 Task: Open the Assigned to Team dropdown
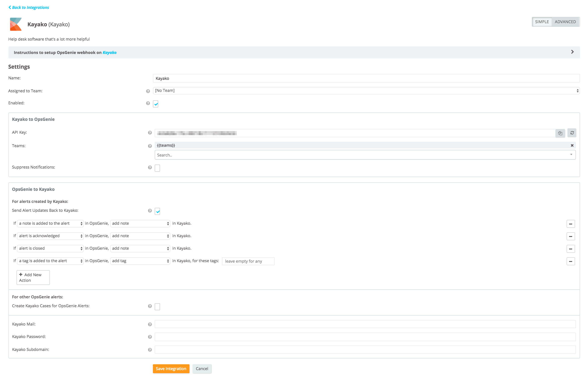pos(366,91)
